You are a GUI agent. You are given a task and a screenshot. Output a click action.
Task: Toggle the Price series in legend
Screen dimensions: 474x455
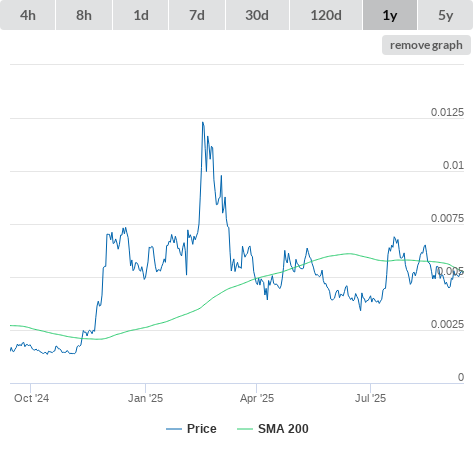(201, 429)
